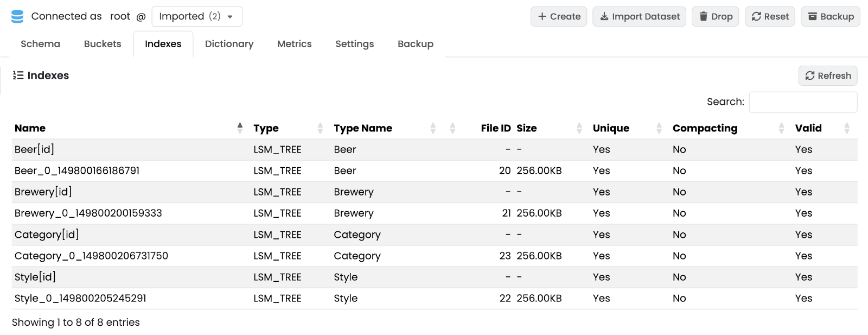Click the Compacting column header
This screenshot has width=868, height=335.
(x=705, y=128)
